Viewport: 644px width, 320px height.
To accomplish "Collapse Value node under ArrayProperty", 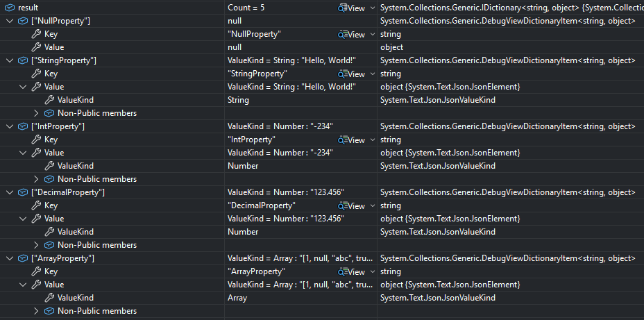I will click(23, 285).
